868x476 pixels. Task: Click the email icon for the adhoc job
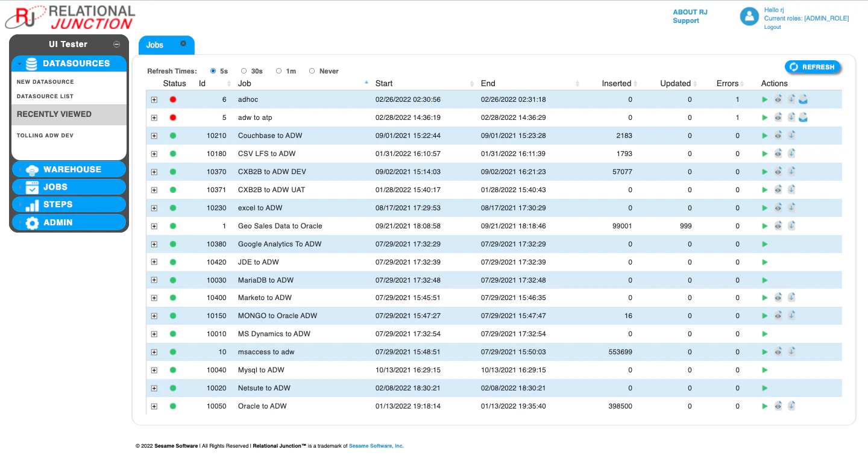click(804, 99)
